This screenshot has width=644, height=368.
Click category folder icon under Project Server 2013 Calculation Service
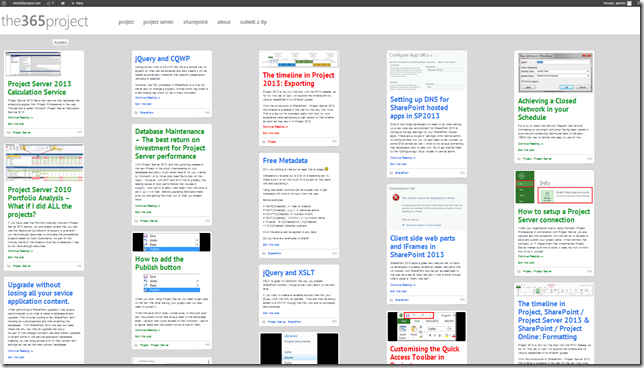point(9,132)
